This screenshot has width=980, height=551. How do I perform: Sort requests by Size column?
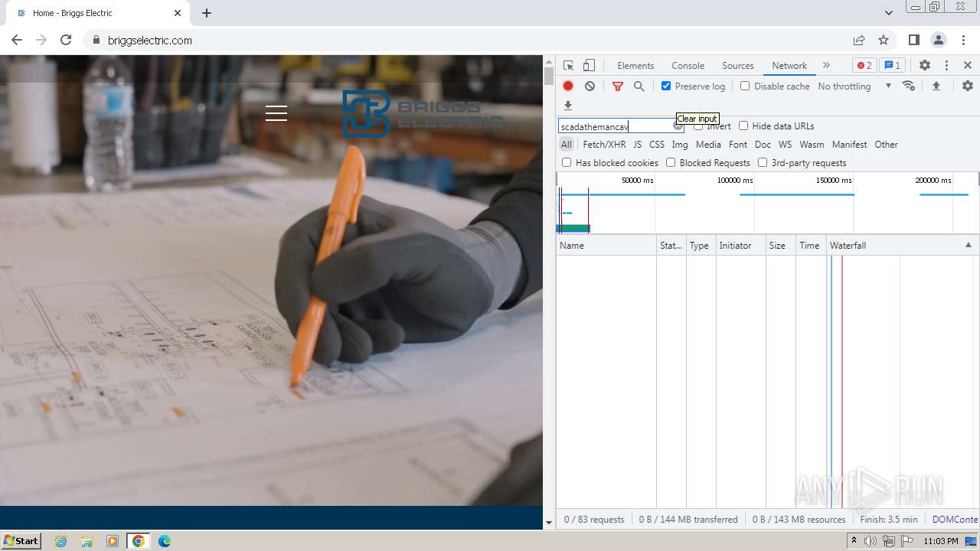tap(781, 245)
